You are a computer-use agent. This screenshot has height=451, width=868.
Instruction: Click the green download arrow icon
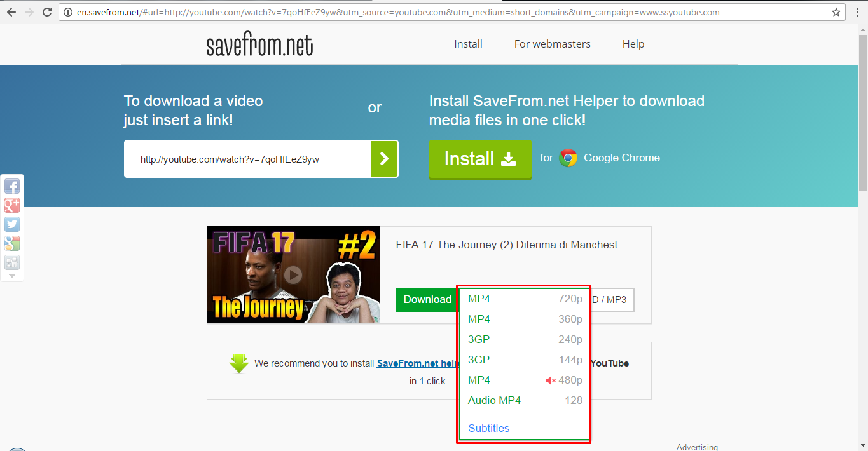click(x=238, y=363)
